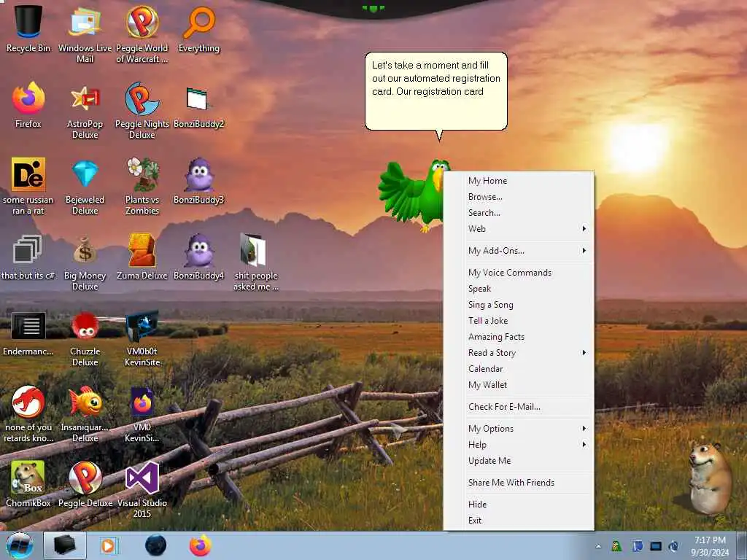Image resolution: width=747 pixels, height=560 pixels.
Task: Select the Insaniquarium Deluxe icon
Action: [x=85, y=414]
